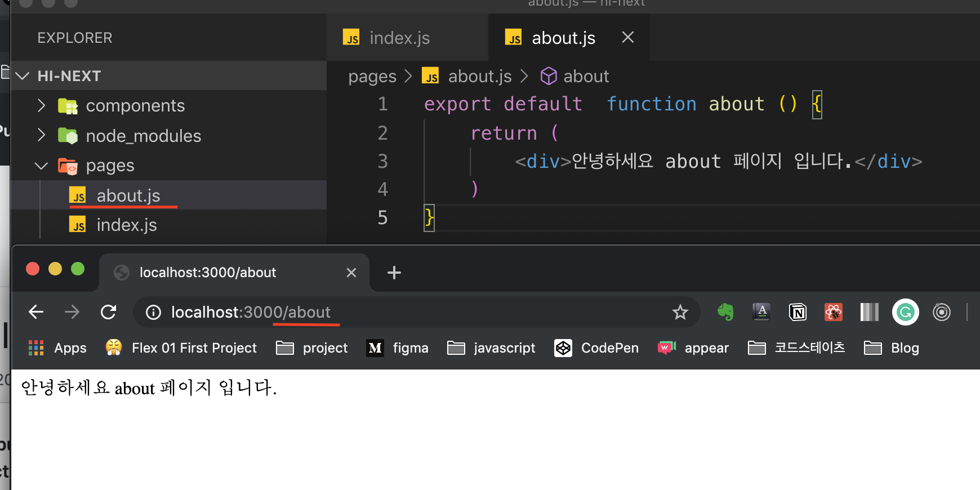
Task: View site information for localhost
Action: pyautogui.click(x=153, y=312)
